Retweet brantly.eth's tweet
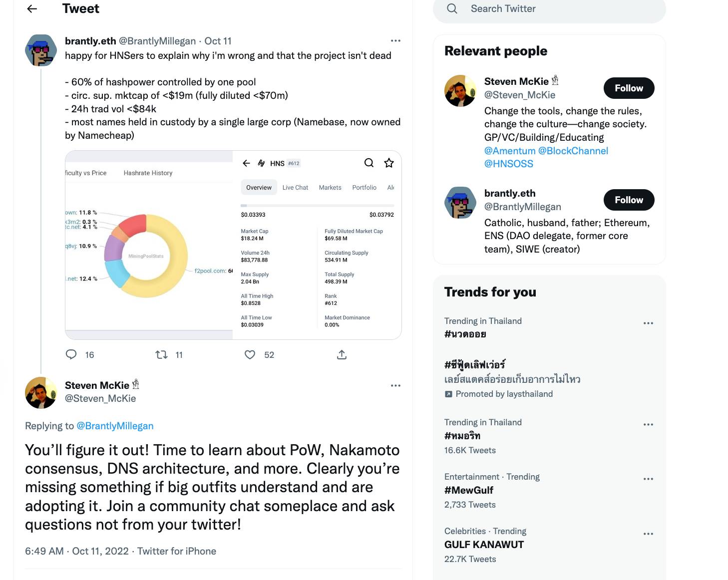Viewport: 728px width, 580px height. (x=161, y=354)
